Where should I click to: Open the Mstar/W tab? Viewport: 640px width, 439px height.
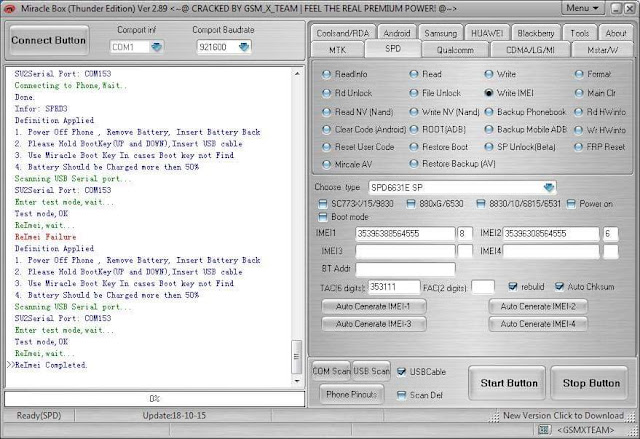602,50
